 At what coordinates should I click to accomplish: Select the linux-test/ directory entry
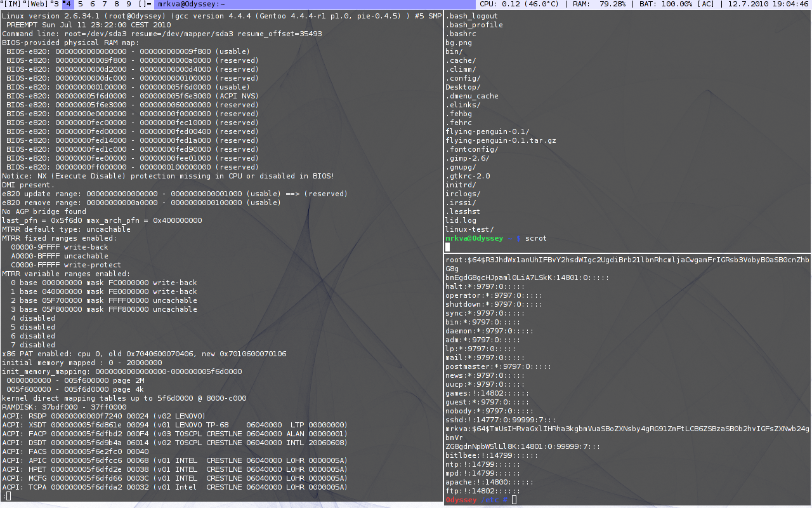click(x=469, y=229)
